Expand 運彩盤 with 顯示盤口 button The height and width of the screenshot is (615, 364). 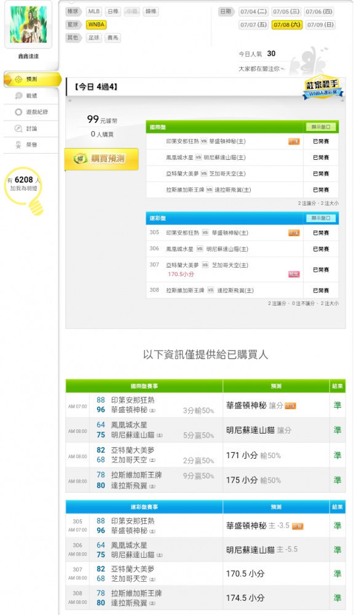tap(321, 218)
